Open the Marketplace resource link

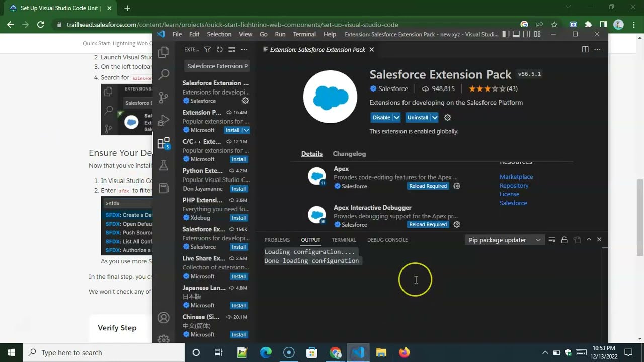(516, 177)
